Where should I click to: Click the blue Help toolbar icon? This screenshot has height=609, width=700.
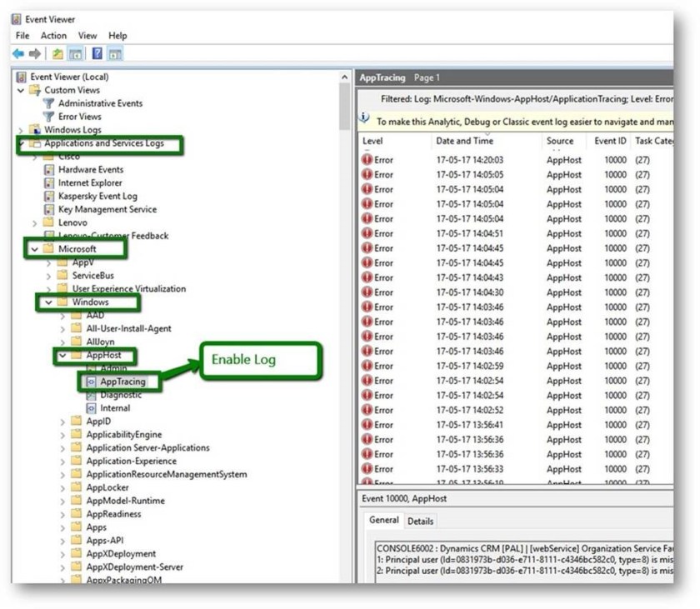97,53
